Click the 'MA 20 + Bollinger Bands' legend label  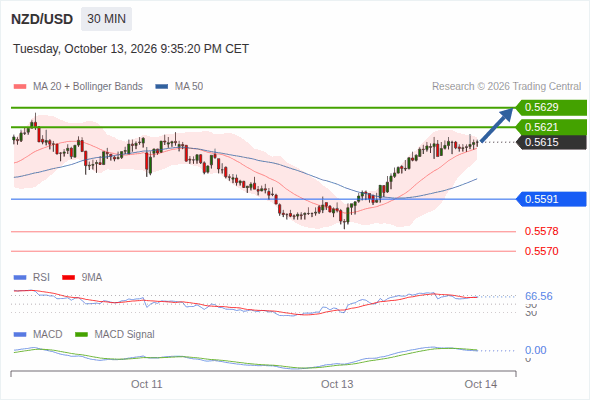[x=88, y=87]
